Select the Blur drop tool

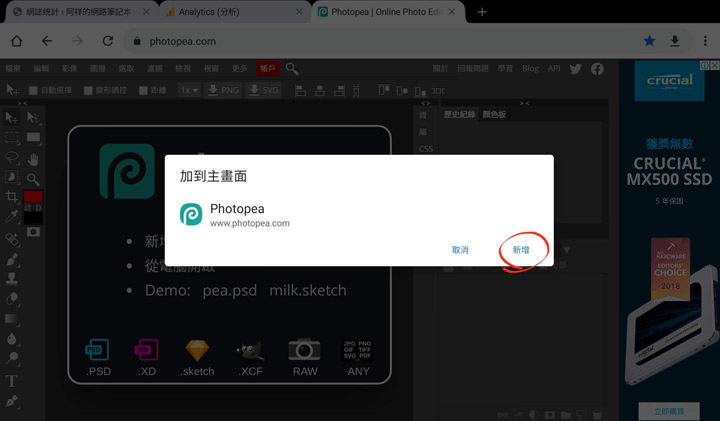(11, 339)
